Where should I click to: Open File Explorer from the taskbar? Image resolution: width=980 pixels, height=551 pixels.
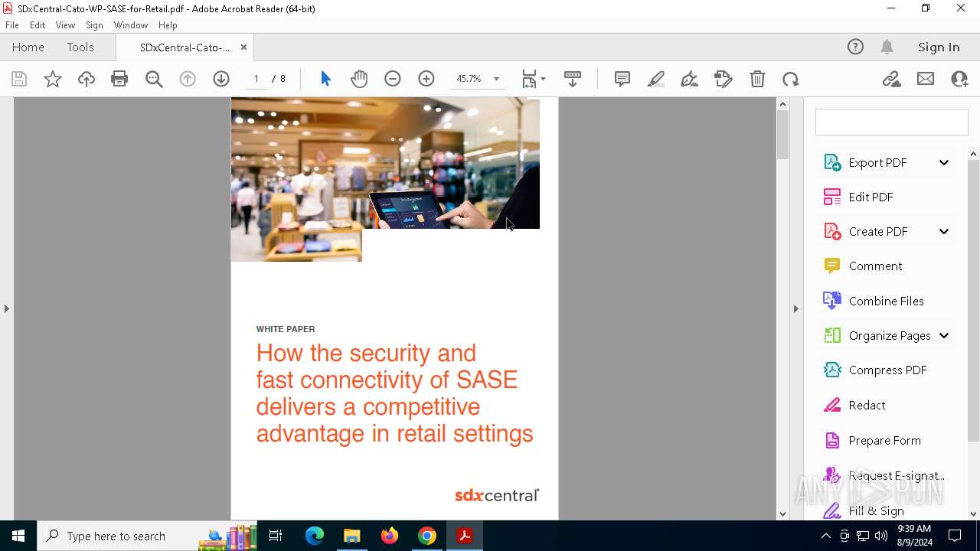point(352,536)
